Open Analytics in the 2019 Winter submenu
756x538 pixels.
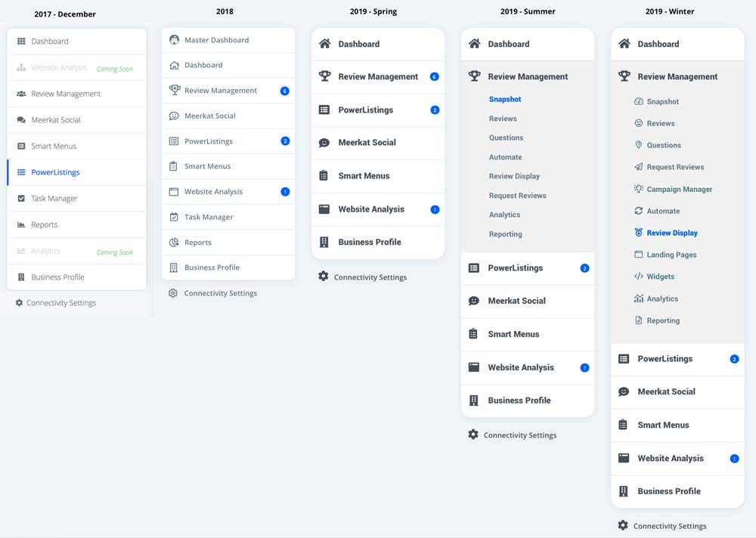[662, 299]
